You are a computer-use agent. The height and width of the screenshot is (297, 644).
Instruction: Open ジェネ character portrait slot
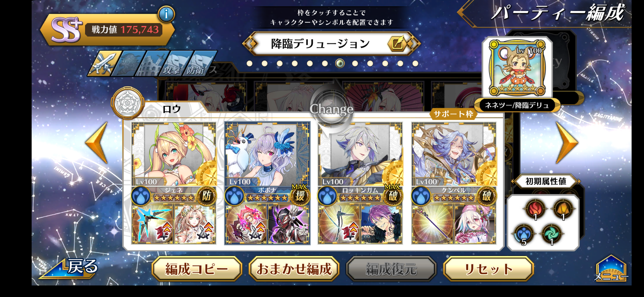174,154
